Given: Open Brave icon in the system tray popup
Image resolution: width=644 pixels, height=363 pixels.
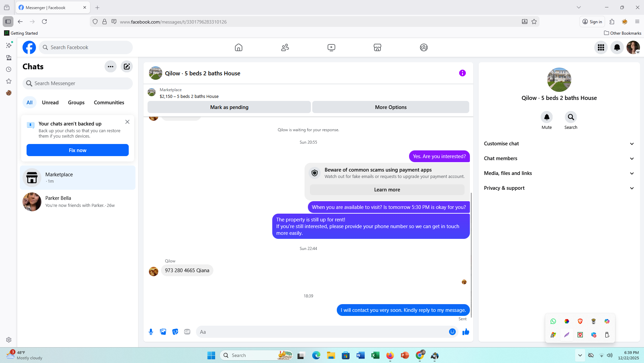Looking at the screenshot, I should tap(580, 321).
